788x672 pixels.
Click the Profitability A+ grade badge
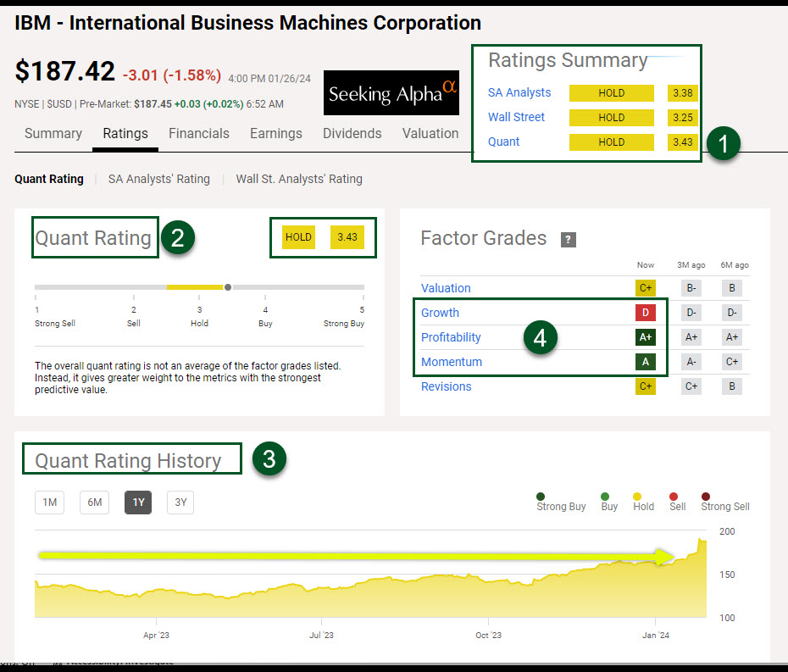point(645,337)
